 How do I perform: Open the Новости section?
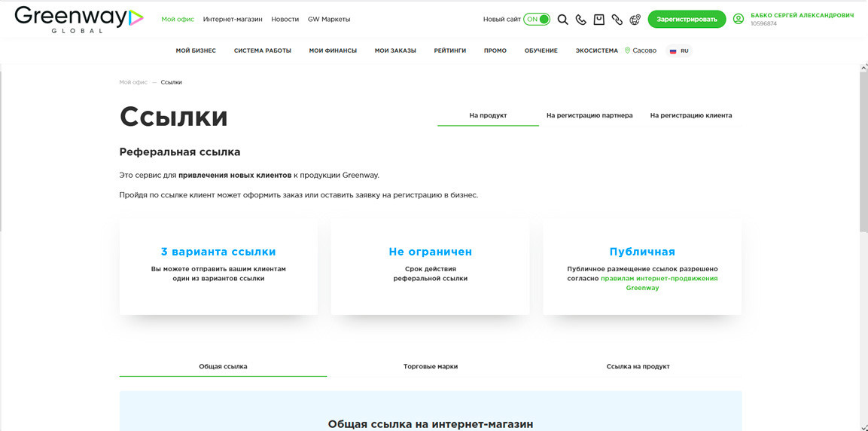click(285, 19)
